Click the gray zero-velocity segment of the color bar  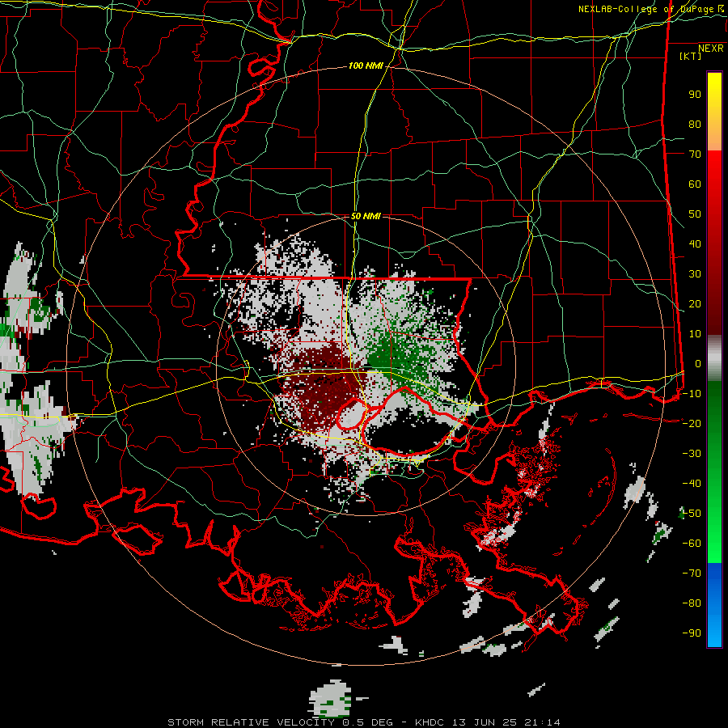714,358
